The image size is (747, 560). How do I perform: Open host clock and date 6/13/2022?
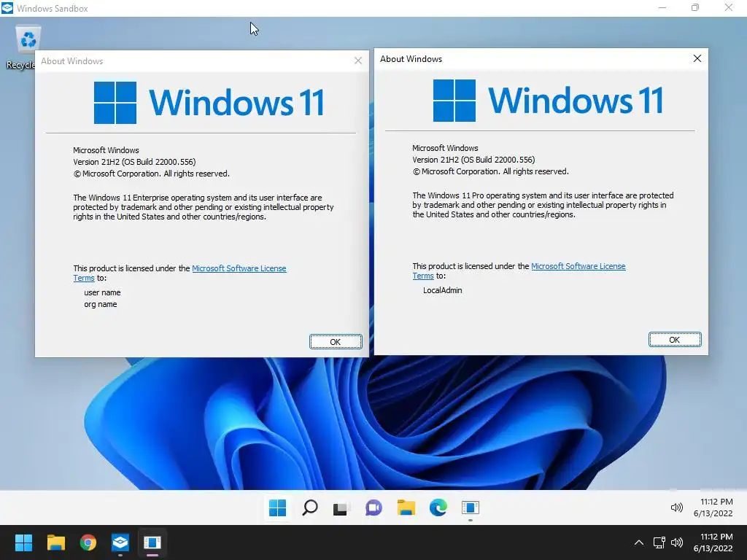point(713,542)
